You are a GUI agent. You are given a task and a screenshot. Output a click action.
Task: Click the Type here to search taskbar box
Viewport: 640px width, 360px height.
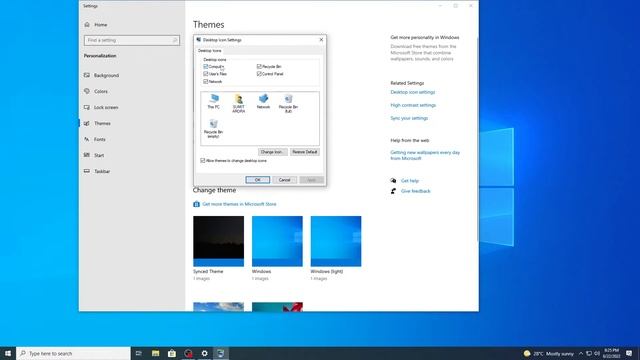pos(73,353)
